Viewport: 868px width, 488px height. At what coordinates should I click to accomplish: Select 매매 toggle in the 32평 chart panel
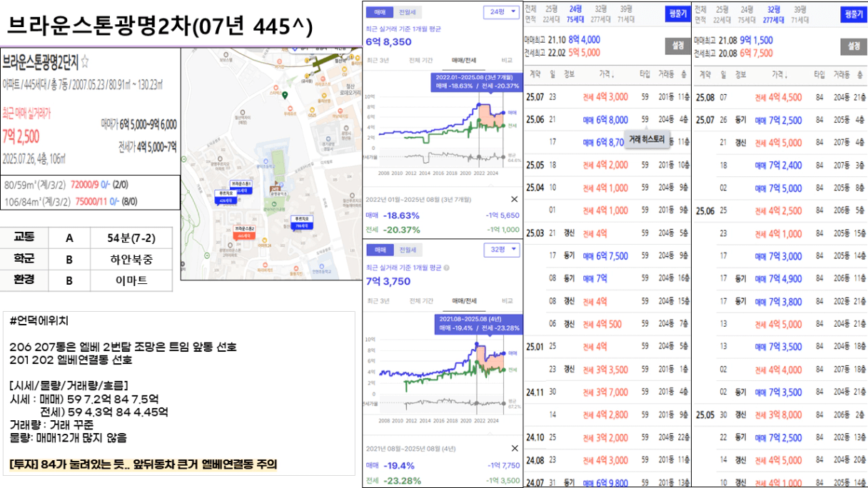pyautogui.click(x=379, y=250)
